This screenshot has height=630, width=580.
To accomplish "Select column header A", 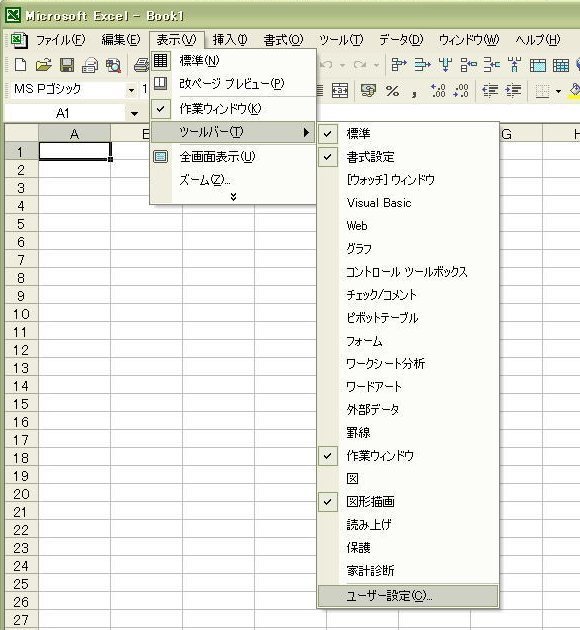I will click(x=74, y=134).
